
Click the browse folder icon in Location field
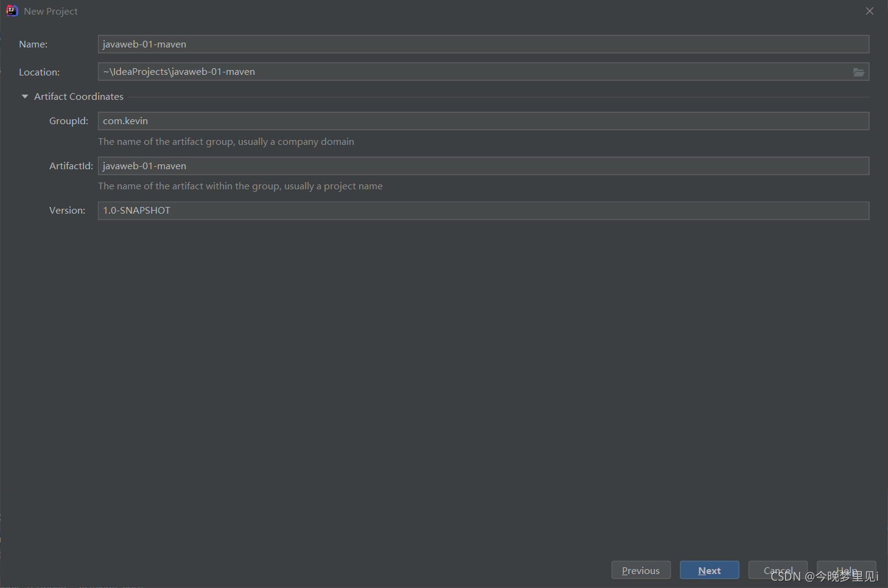(x=858, y=72)
